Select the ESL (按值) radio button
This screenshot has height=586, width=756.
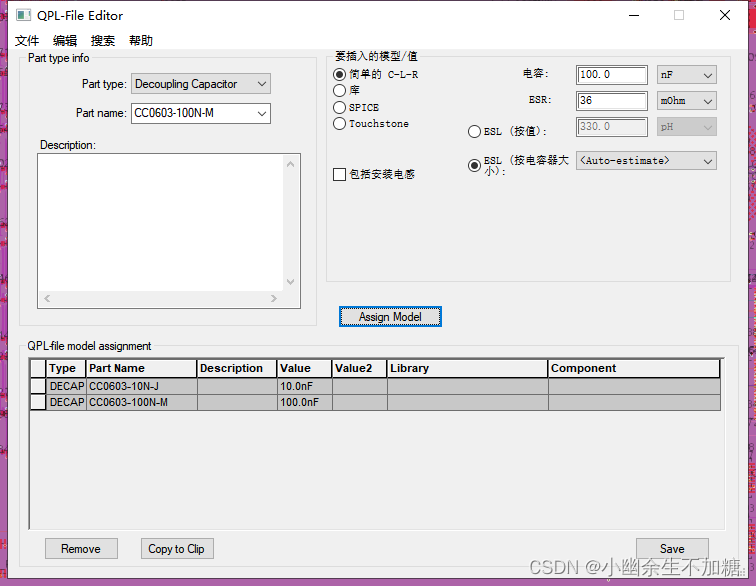point(474,131)
